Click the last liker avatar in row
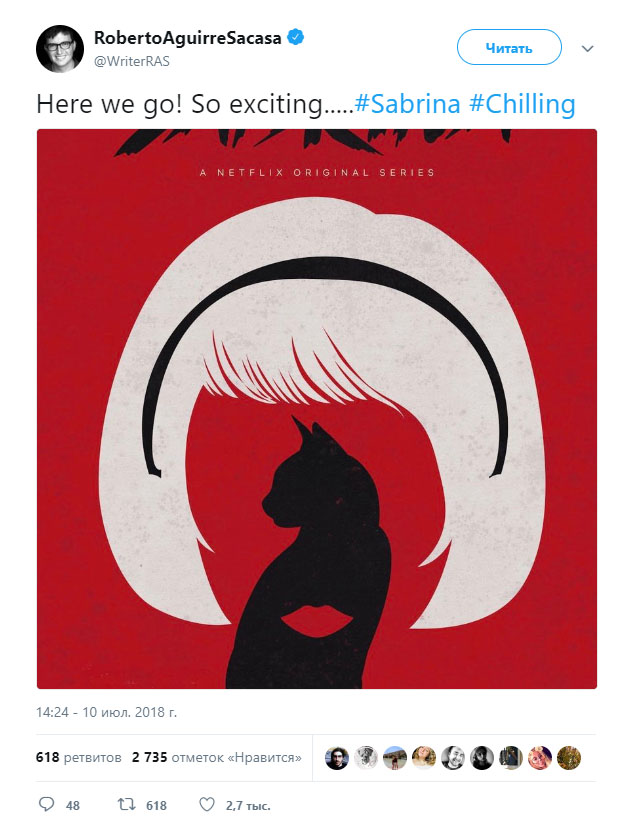Screen dimensions: 636x834 [x=568, y=758]
